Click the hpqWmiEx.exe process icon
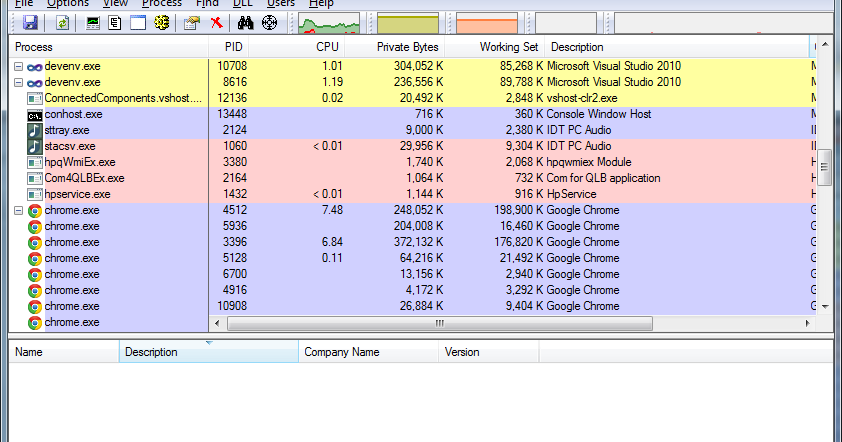 pyautogui.click(x=35, y=163)
